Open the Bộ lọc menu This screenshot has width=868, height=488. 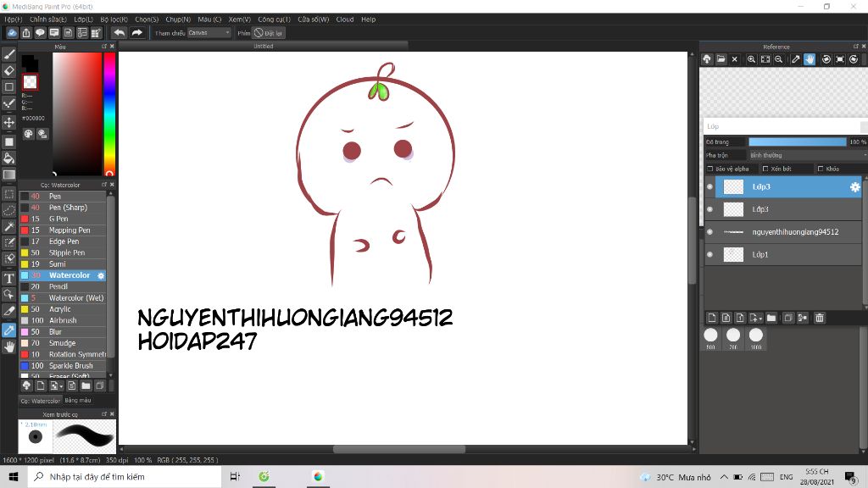pyautogui.click(x=114, y=19)
